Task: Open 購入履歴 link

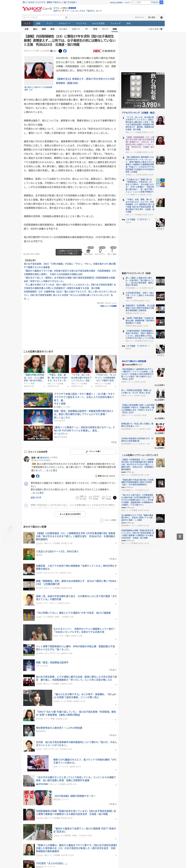Action: [x=152, y=18]
